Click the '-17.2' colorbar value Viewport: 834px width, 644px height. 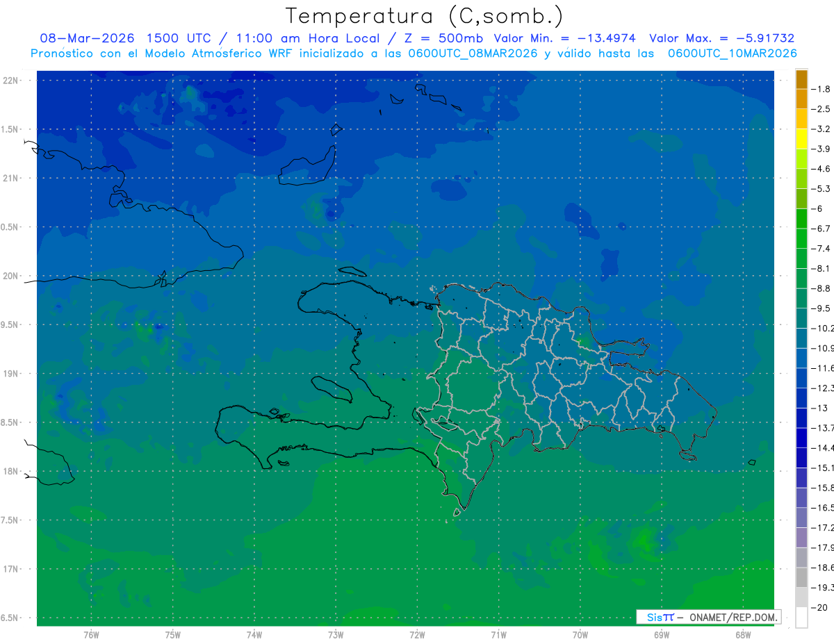(823, 528)
